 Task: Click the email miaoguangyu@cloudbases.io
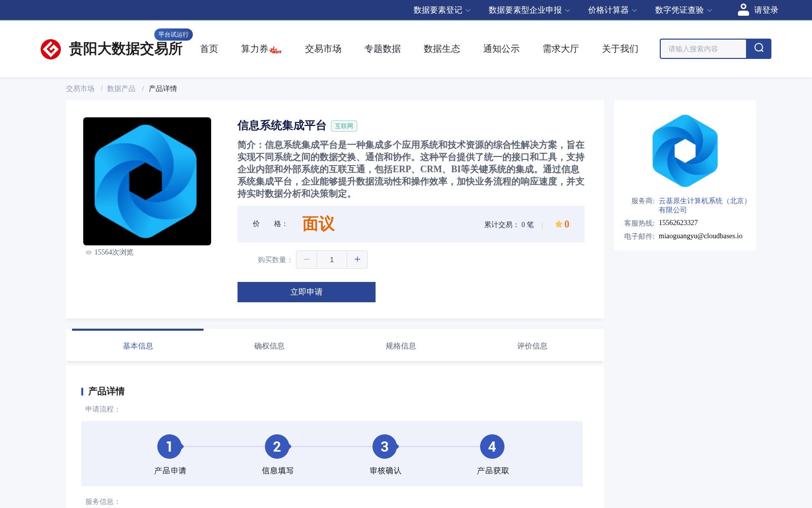pyautogui.click(x=700, y=236)
